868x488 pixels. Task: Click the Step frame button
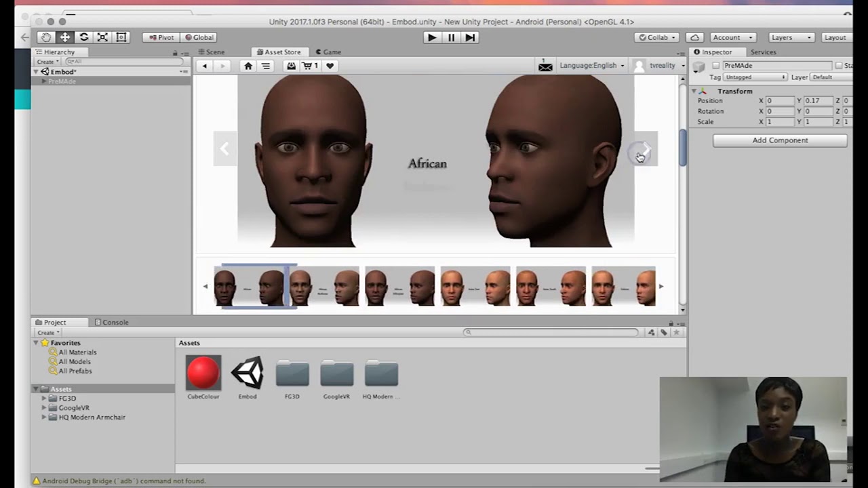[470, 37]
